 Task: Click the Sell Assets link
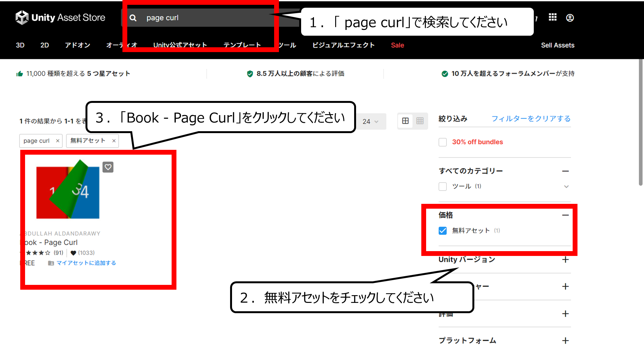(x=558, y=45)
